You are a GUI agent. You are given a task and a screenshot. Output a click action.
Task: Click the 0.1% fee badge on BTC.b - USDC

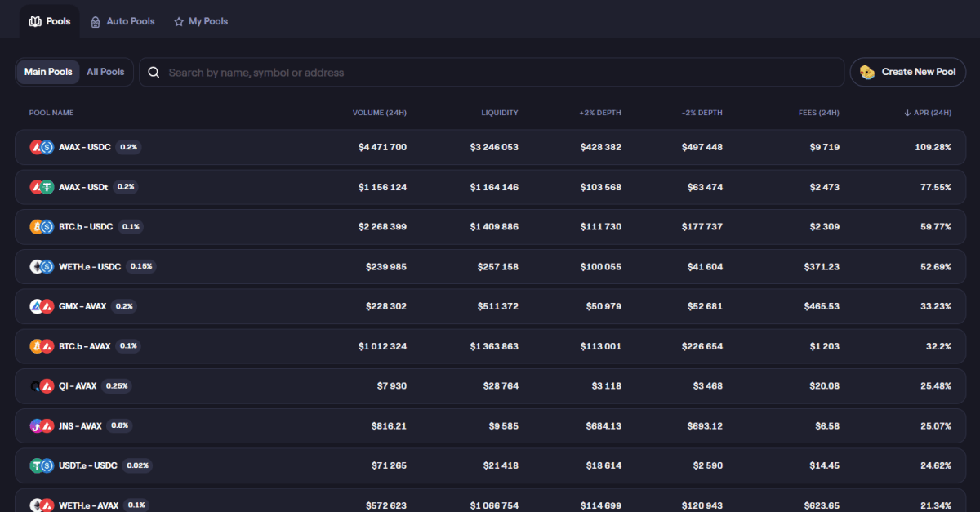[x=131, y=227]
